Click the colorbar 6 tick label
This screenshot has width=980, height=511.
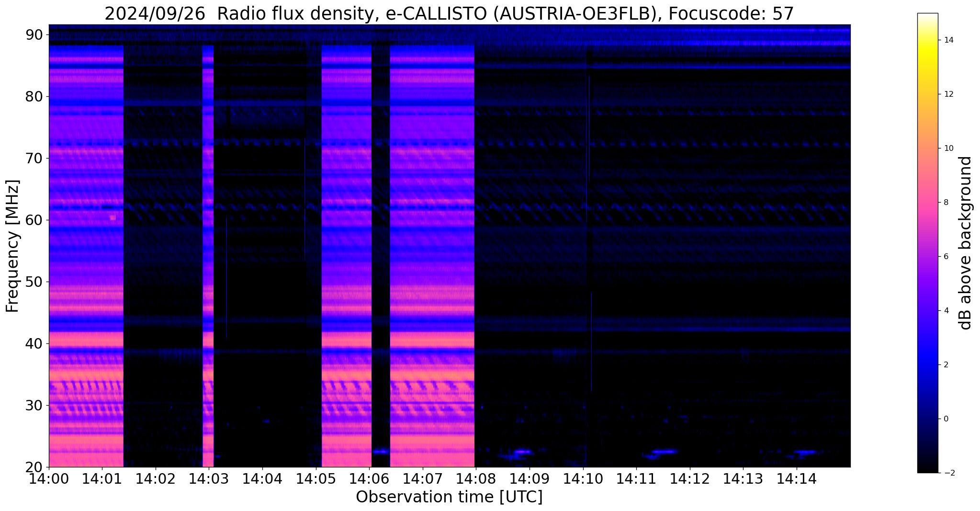pyautogui.click(x=946, y=257)
